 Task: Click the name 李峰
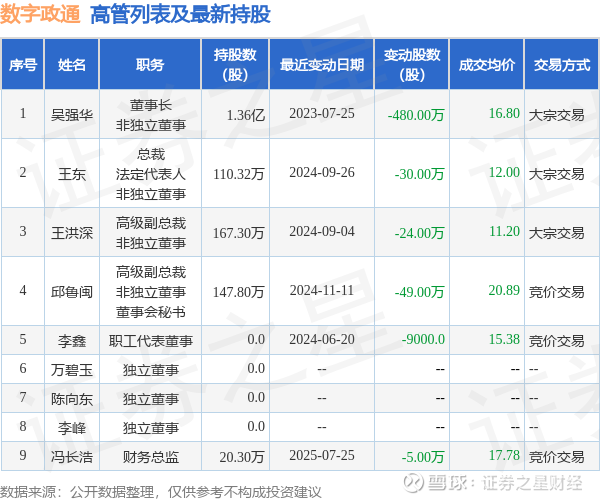[72, 428]
